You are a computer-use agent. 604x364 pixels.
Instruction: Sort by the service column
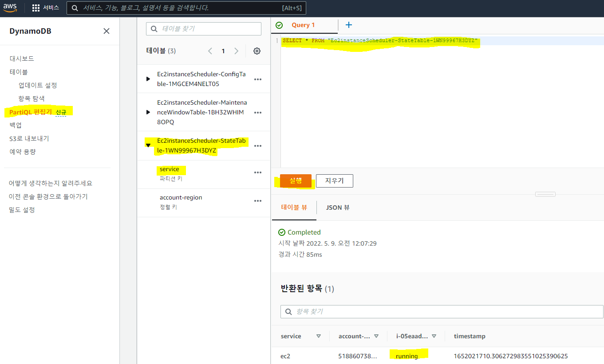319,336
